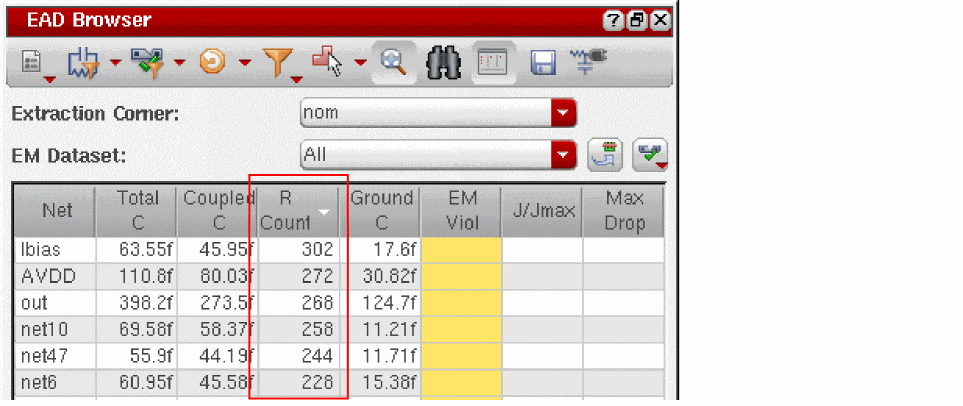Sort by Total C column header

coord(136,212)
